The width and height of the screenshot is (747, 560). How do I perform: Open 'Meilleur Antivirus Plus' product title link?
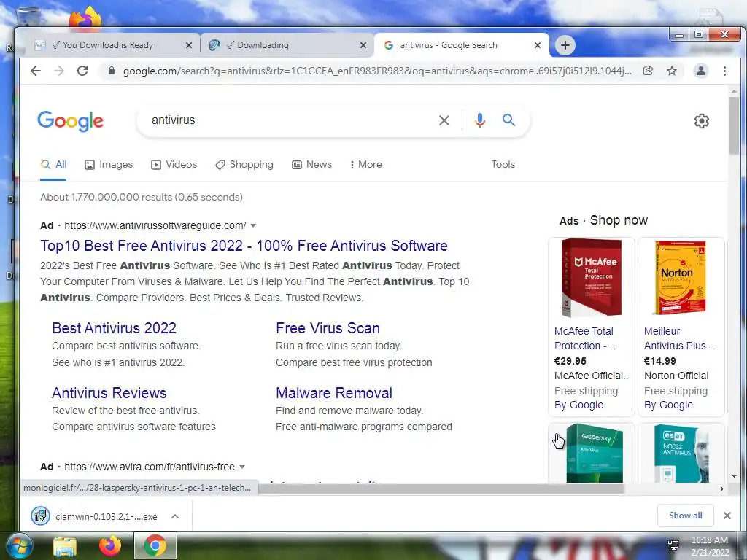tap(679, 338)
